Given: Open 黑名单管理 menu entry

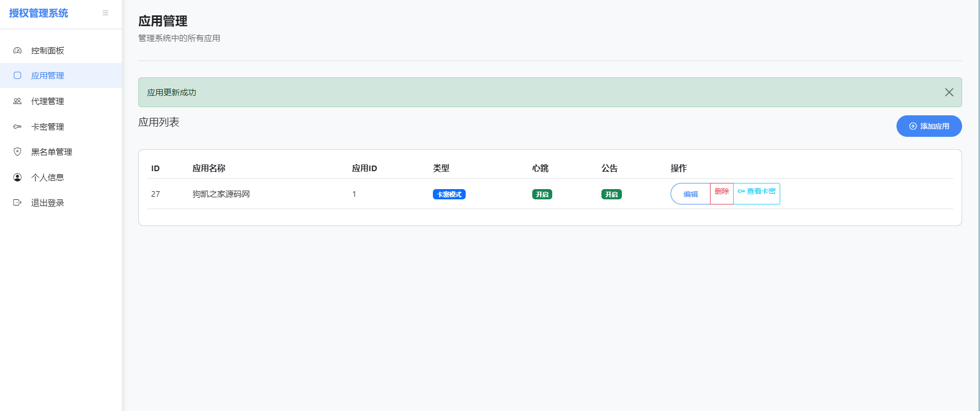Looking at the screenshot, I should coord(52,152).
